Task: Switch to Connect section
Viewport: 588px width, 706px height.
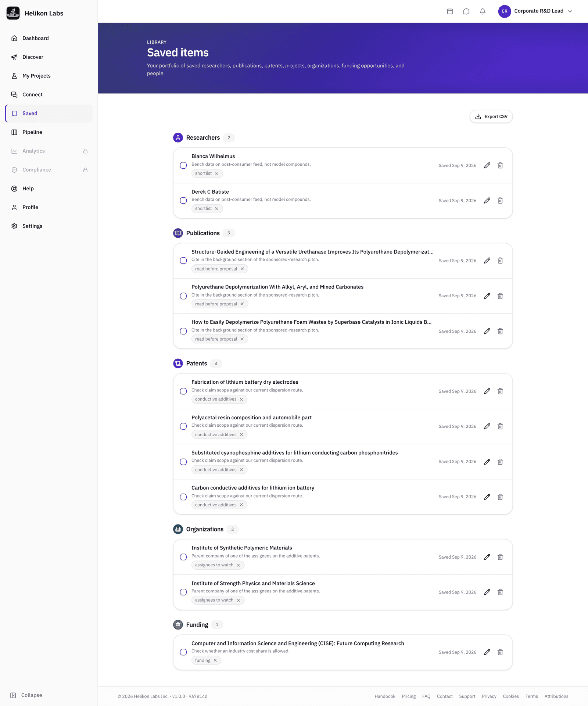Action: pos(49,94)
